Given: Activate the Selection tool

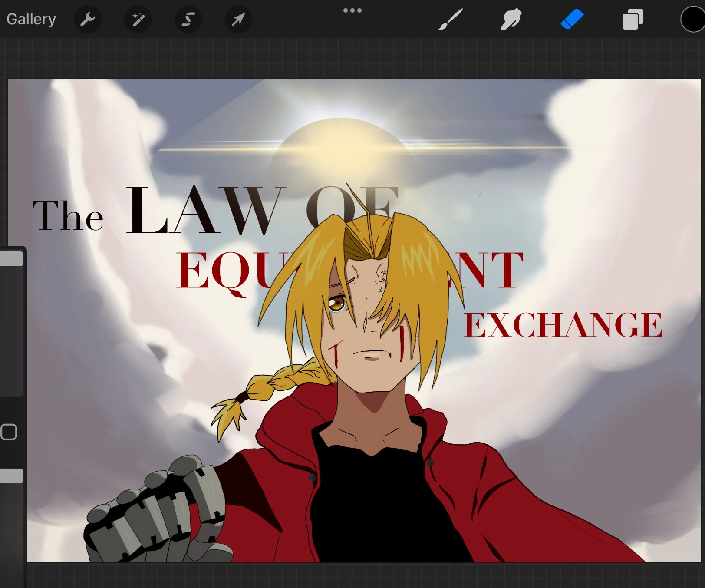Looking at the screenshot, I should [188, 19].
